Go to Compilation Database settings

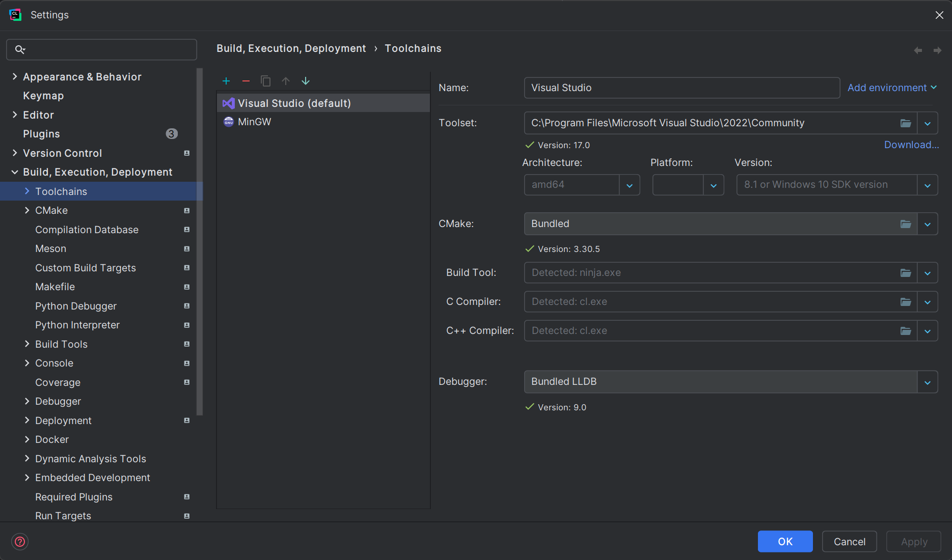coord(87,230)
